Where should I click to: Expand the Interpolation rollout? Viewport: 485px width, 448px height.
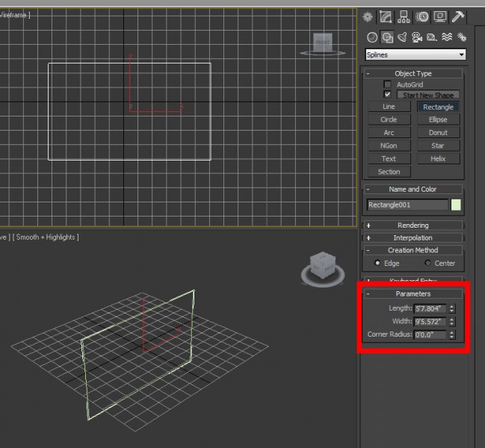tap(413, 238)
